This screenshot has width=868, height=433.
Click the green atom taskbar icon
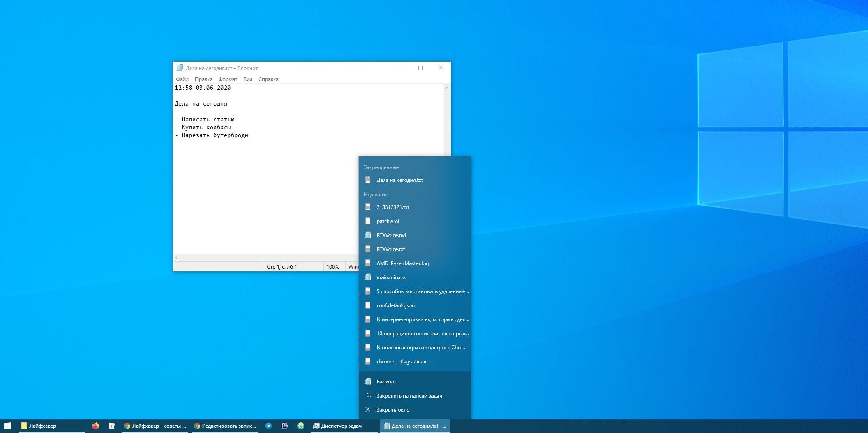coord(301,426)
